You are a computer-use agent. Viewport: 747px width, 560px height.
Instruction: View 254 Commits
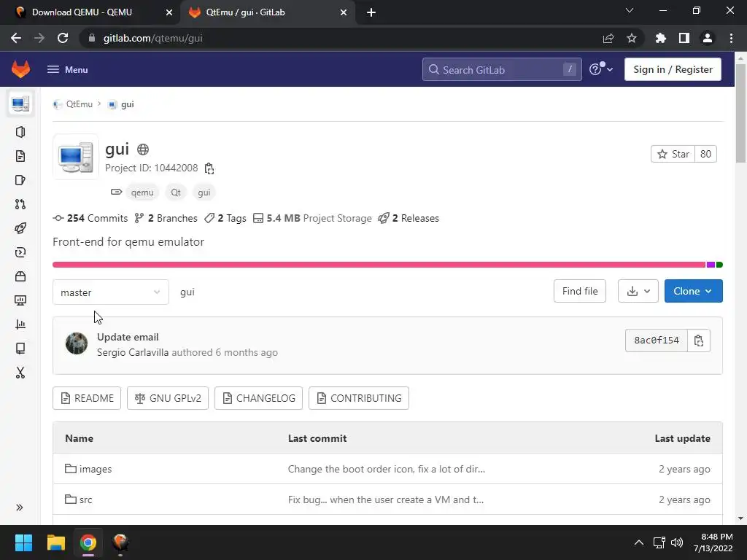[90, 218]
